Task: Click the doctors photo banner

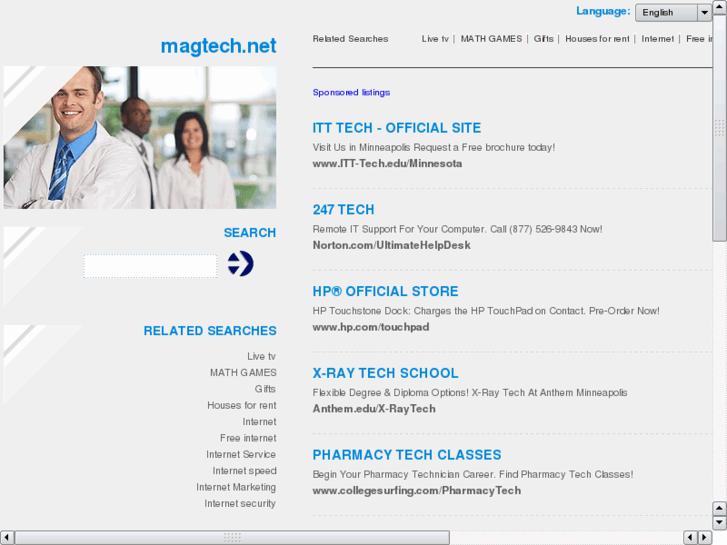Action: [140, 137]
